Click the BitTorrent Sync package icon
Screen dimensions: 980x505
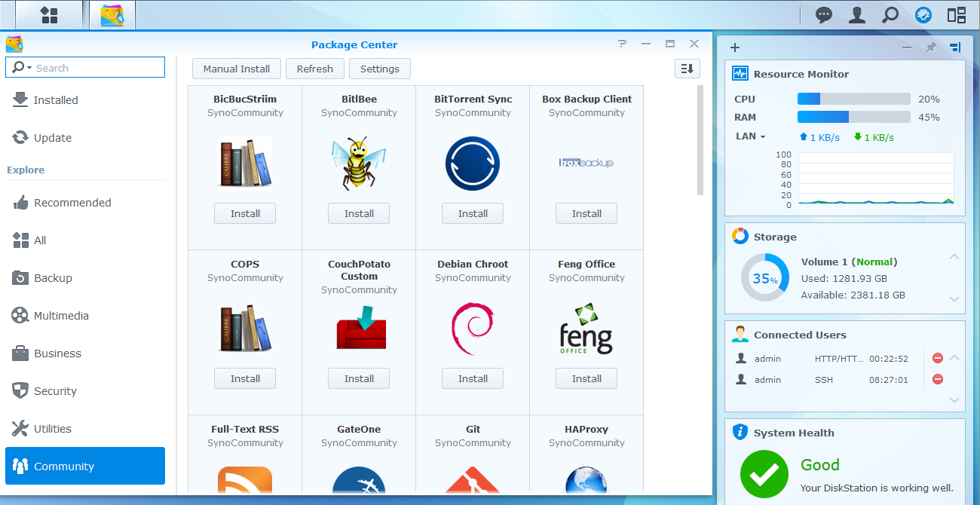(473, 164)
